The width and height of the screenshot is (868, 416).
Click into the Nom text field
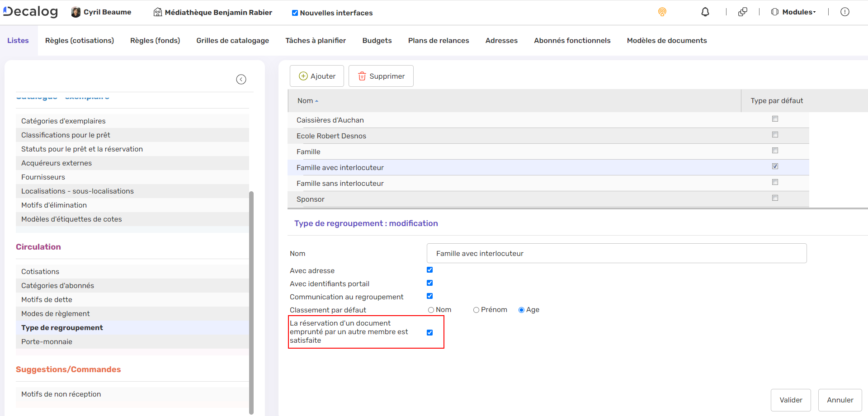(616, 254)
